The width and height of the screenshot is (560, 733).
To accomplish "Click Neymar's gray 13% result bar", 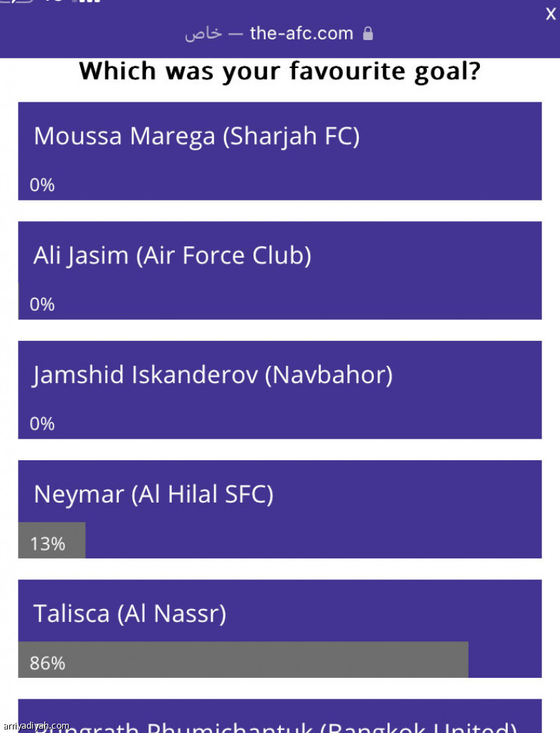I will coord(52,543).
